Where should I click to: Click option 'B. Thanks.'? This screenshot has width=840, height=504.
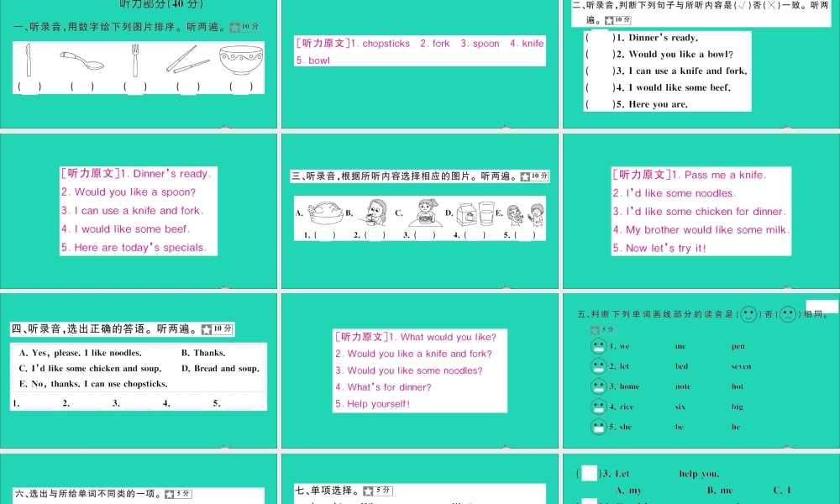(x=203, y=353)
